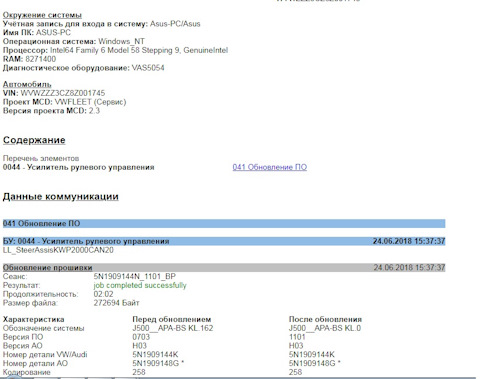Click the VAS5054 diagnostic equipment value
This screenshot has height=379, width=480.
(x=148, y=68)
